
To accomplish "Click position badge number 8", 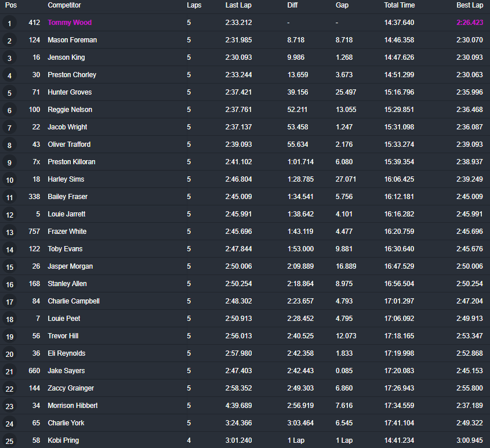I will pyautogui.click(x=9, y=145).
